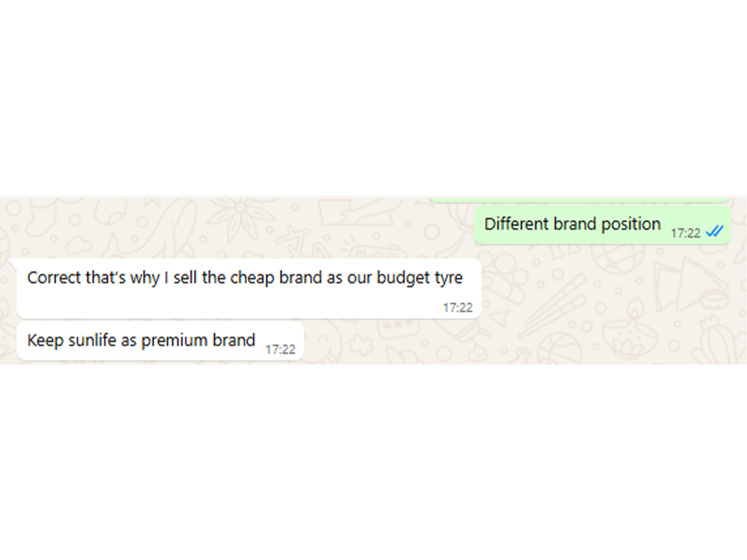747x560 pixels.
Task: Click the 17:22 timestamp on the sent message
Action: click(686, 233)
